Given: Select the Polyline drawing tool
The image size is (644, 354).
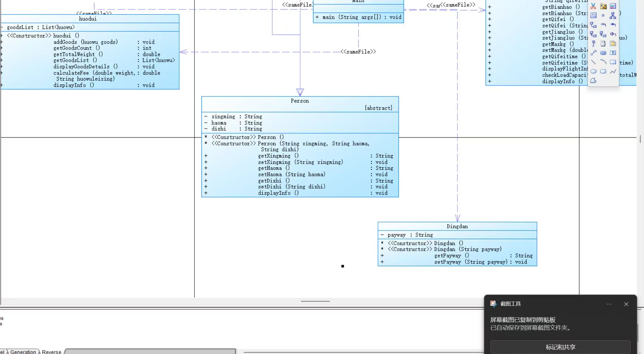Looking at the screenshot, I should (x=613, y=71).
